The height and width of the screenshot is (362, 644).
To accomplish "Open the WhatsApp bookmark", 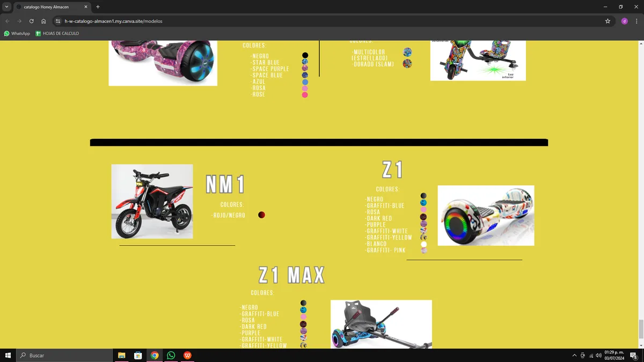I will 17,33.
